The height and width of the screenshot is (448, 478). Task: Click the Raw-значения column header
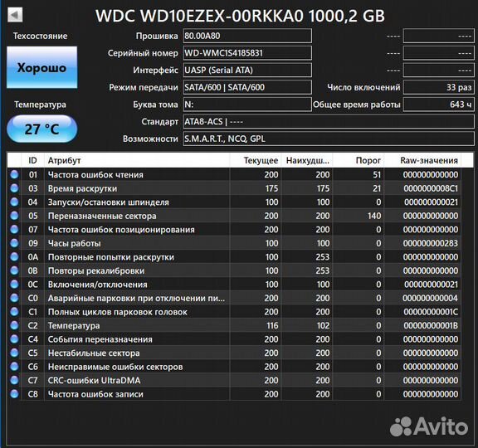pos(423,160)
